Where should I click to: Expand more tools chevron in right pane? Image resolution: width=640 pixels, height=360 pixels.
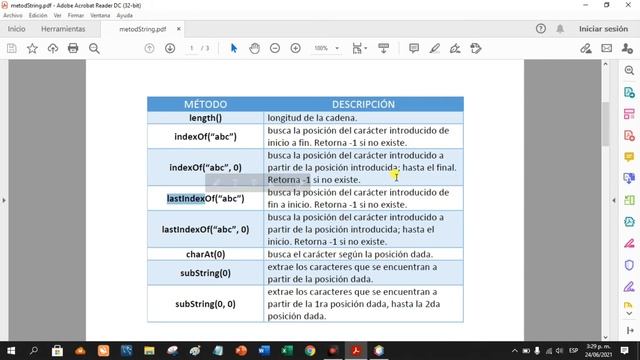click(629, 313)
